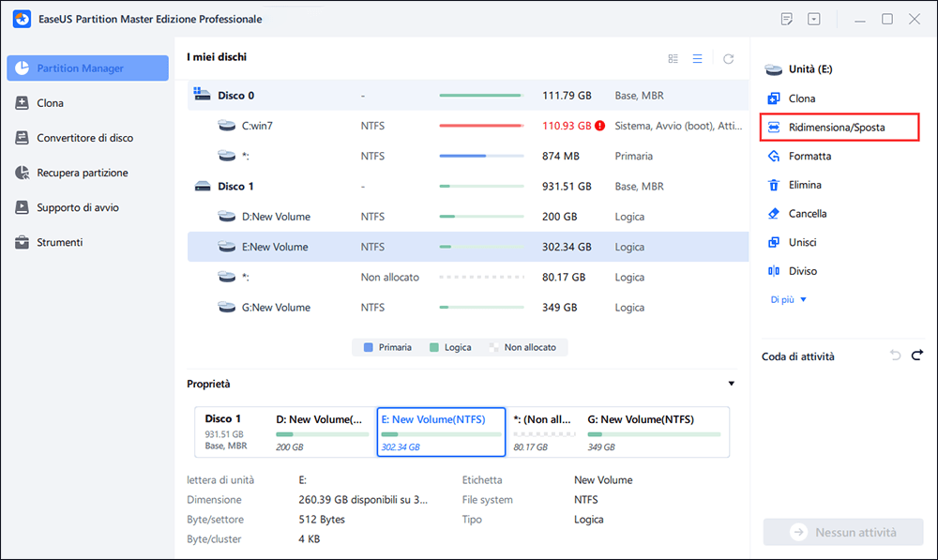Open the title bar dropdown box icon

tap(814, 19)
